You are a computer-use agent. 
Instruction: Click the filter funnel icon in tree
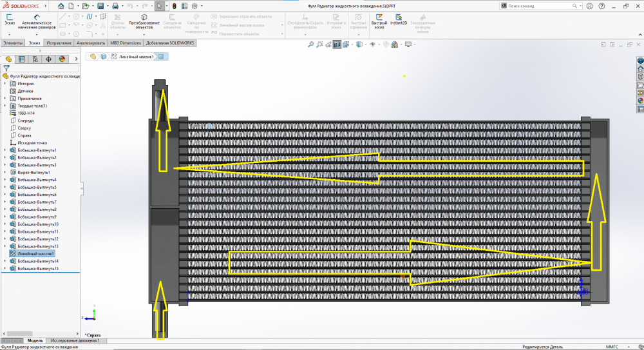pos(6,68)
